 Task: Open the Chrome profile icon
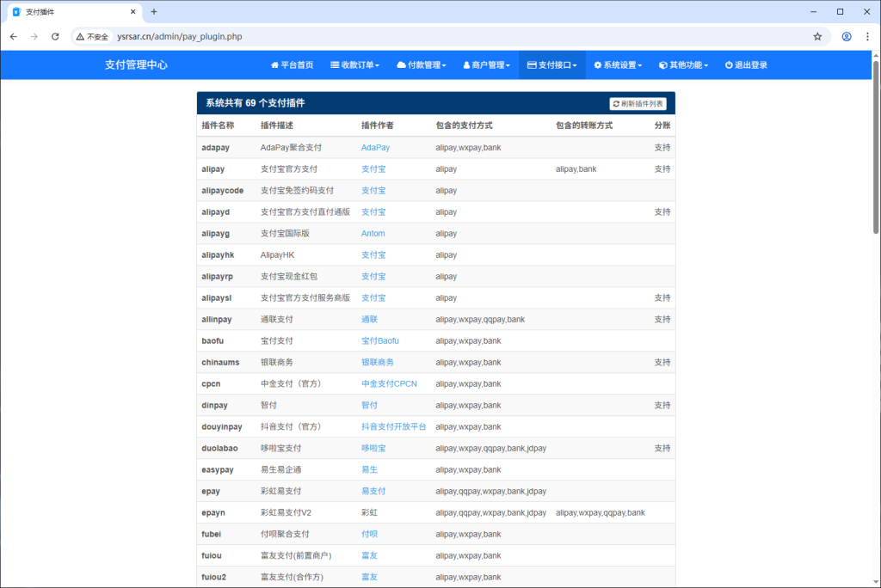(847, 36)
